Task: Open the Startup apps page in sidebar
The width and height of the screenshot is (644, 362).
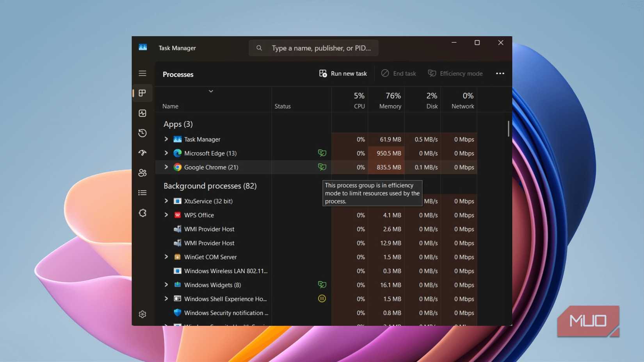Action: pyautogui.click(x=142, y=153)
